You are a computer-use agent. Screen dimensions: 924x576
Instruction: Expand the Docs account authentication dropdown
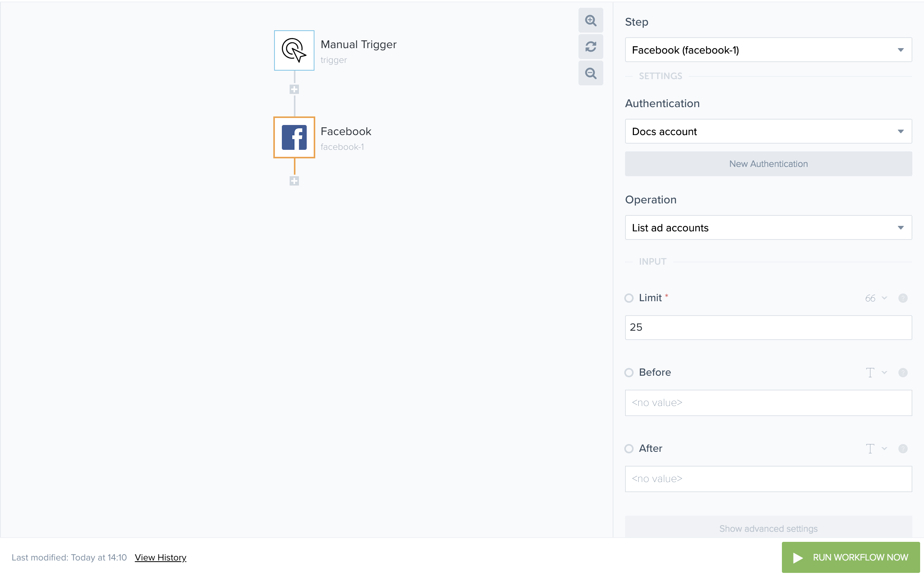[x=768, y=132]
